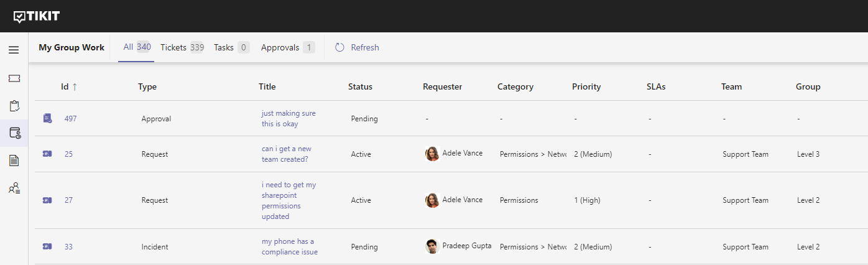Click the Id column sort arrow
This screenshot has width=868, height=265.
point(75,87)
